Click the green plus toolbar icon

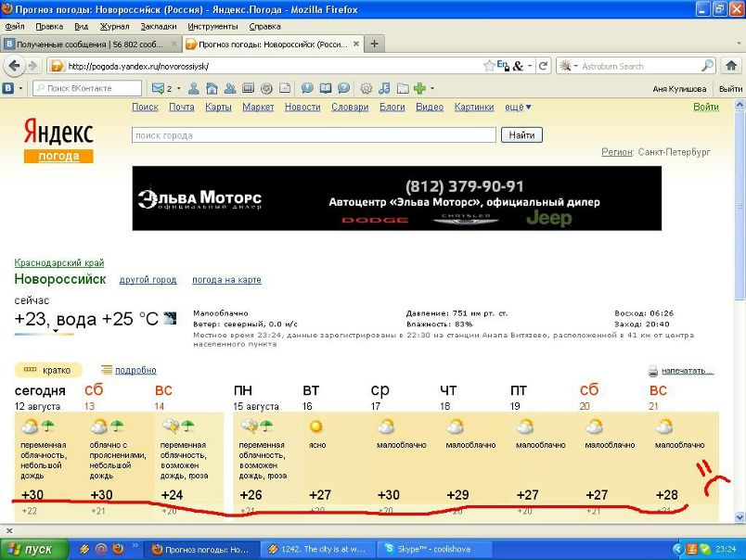pos(420,88)
